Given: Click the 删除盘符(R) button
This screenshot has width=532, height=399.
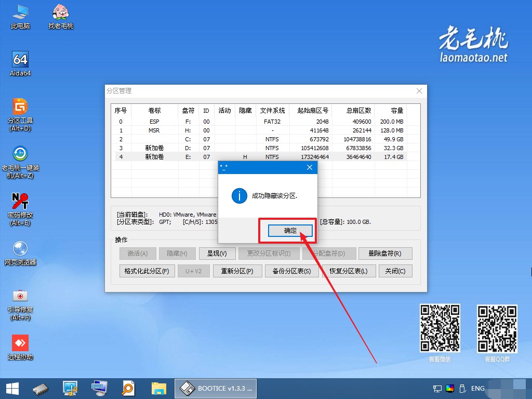Looking at the screenshot, I should pyautogui.click(x=385, y=254).
